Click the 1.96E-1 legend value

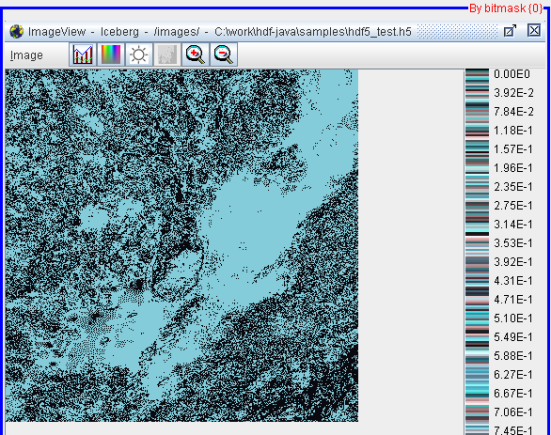coord(513,168)
